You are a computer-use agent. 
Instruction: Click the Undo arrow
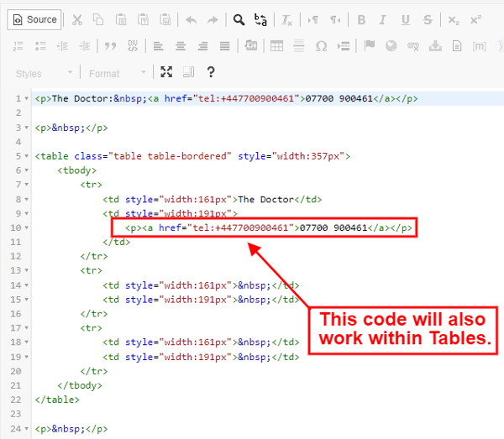pyautogui.click(x=192, y=20)
